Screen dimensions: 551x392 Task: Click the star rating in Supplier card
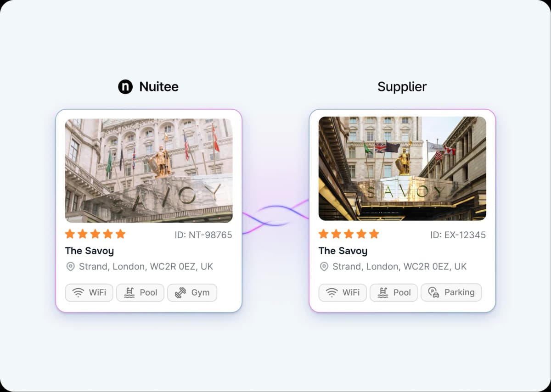[349, 234]
